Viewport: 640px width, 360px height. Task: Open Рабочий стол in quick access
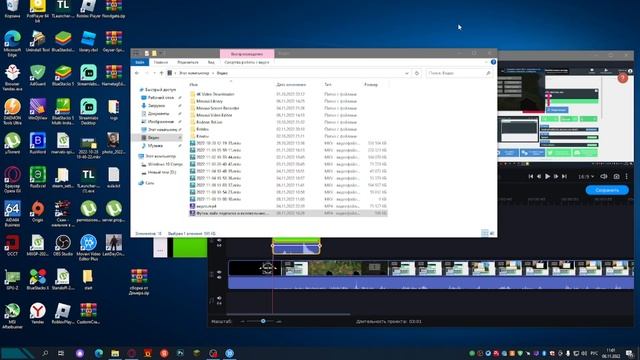[160, 98]
